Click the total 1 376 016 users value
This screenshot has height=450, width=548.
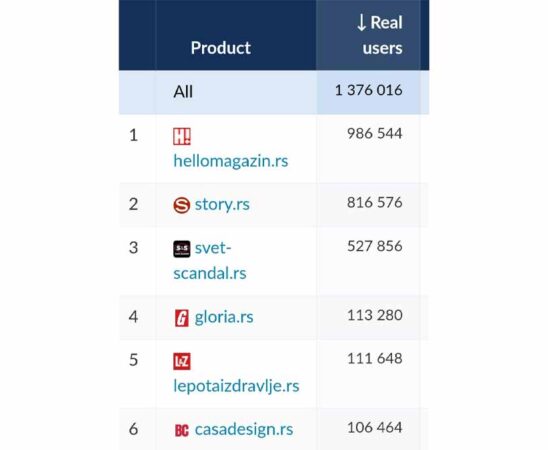(x=369, y=90)
